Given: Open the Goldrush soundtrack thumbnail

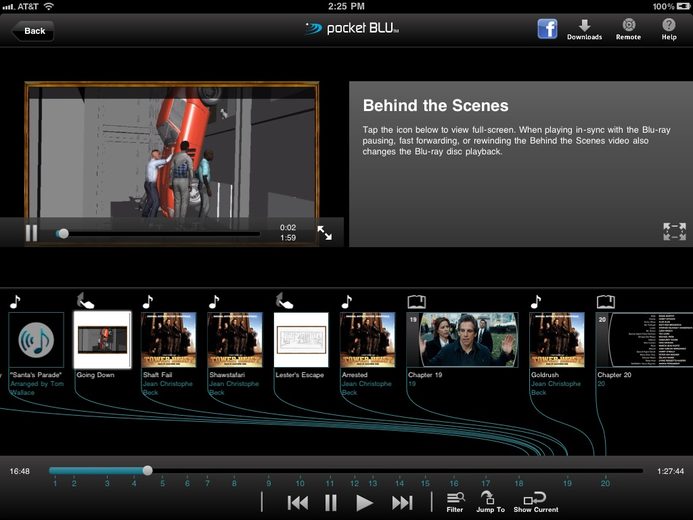Looking at the screenshot, I should point(557,340).
